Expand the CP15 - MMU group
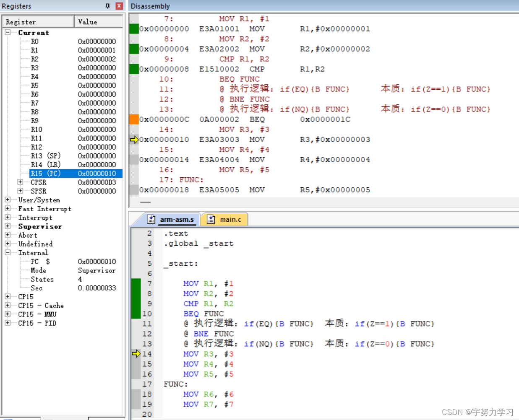Image resolution: width=519 pixels, height=420 pixels. pos(8,314)
